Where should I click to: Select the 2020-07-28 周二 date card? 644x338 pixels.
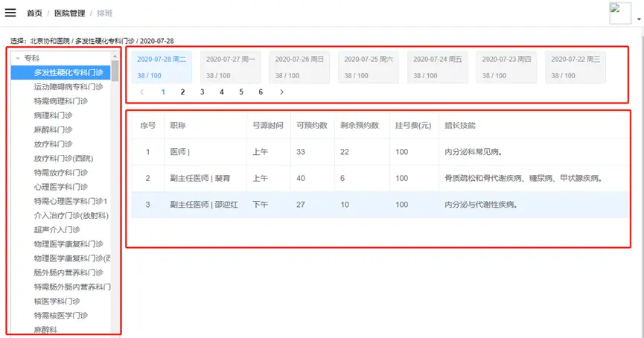click(x=162, y=67)
